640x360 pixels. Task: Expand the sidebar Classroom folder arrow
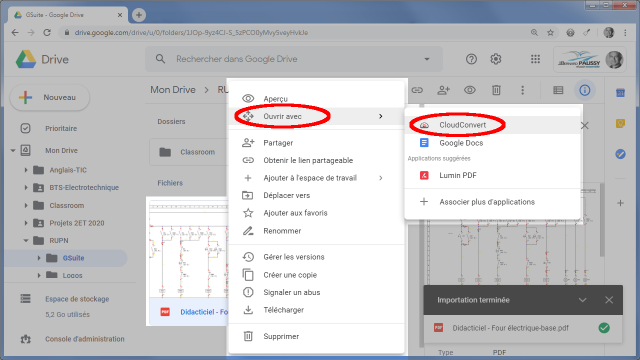(x=26, y=205)
